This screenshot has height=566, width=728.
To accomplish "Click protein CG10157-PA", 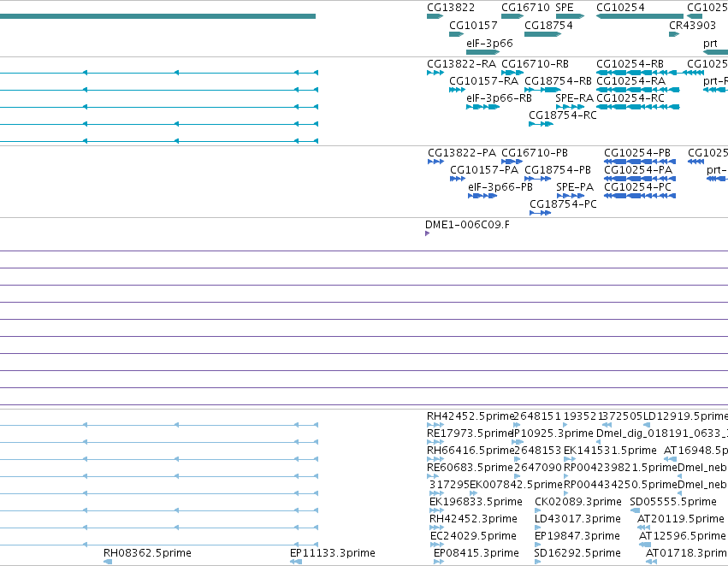I will pyautogui.click(x=484, y=170).
